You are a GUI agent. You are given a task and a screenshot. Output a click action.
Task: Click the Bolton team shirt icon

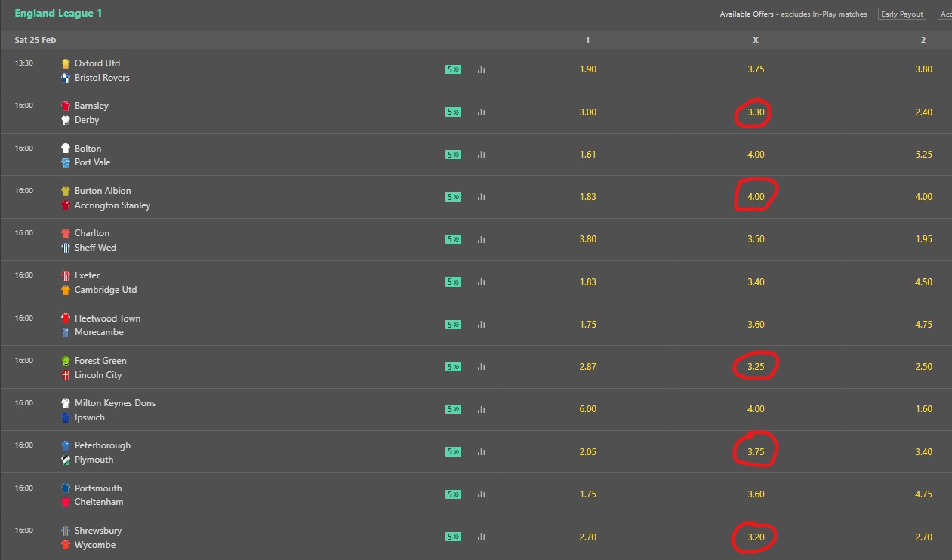pyautogui.click(x=66, y=149)
